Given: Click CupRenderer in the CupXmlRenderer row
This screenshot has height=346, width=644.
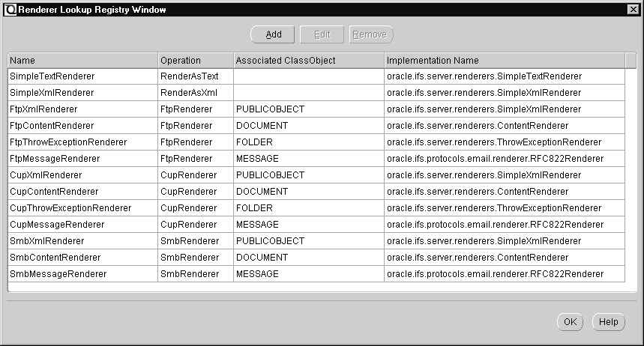Looking at the screenshot, I should tap(196, 174).
